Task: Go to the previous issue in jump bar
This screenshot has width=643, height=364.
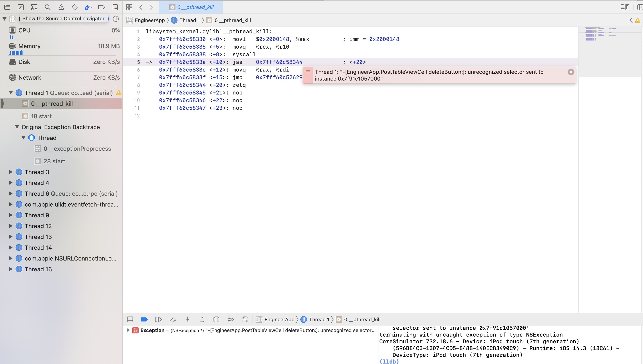Action: [x=631, y=20]
